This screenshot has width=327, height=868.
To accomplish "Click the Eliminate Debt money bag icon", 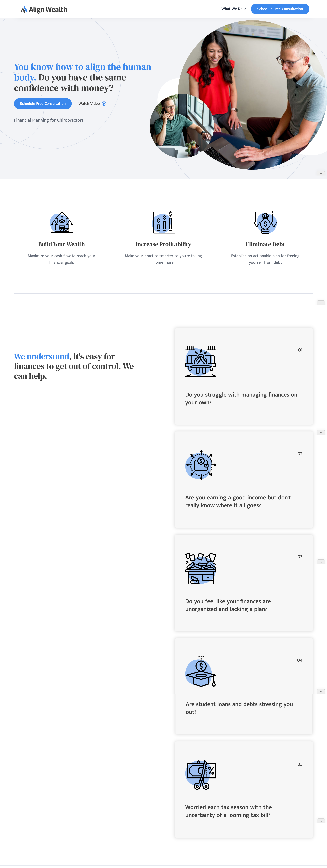I will tap(265, 222).
